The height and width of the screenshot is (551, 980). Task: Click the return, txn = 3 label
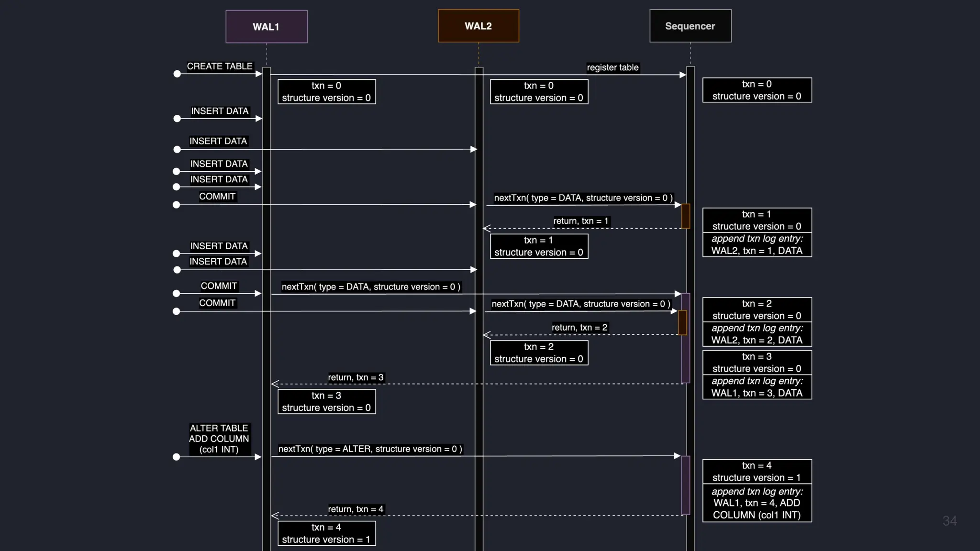tap(356, 377)
